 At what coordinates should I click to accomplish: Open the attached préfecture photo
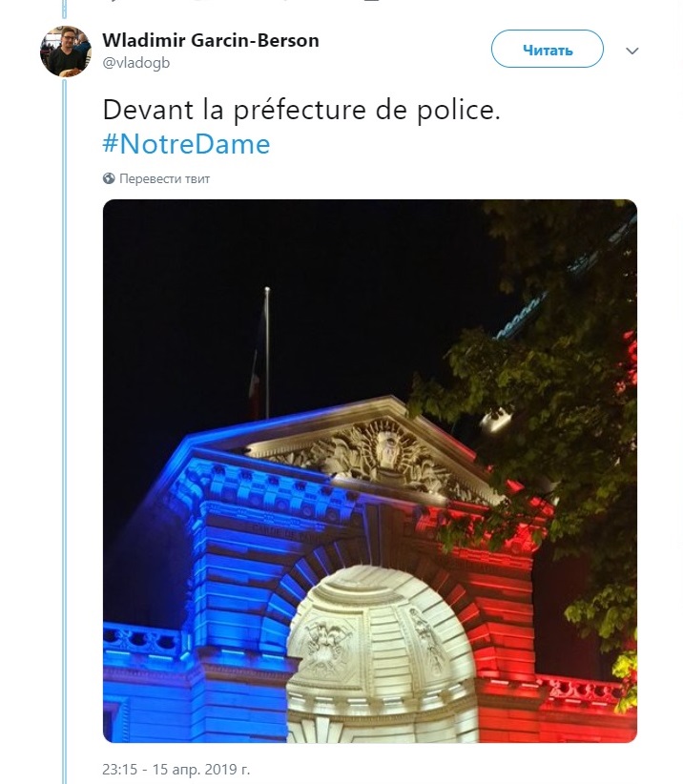[370, 471]
